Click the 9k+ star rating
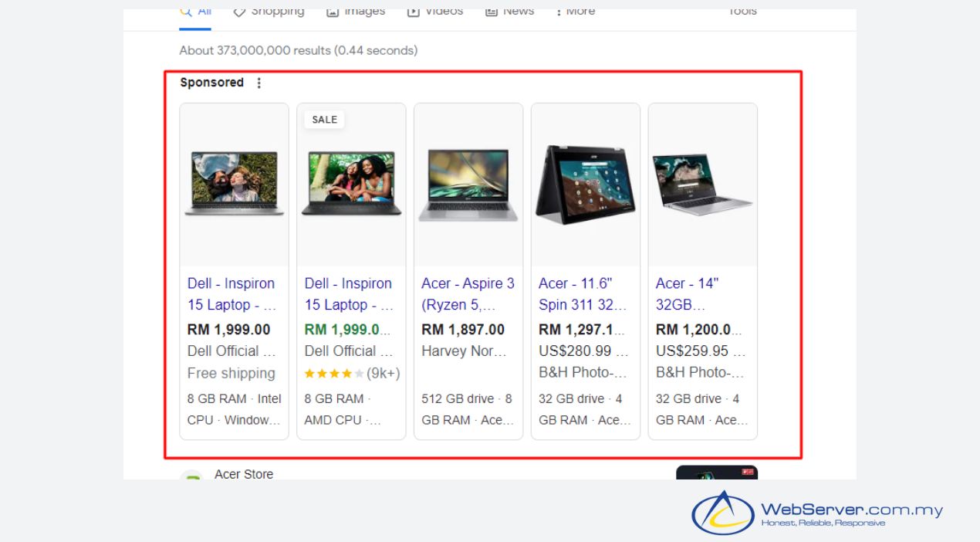The width and height of the screenshot is (980, 542). [352, 374]
